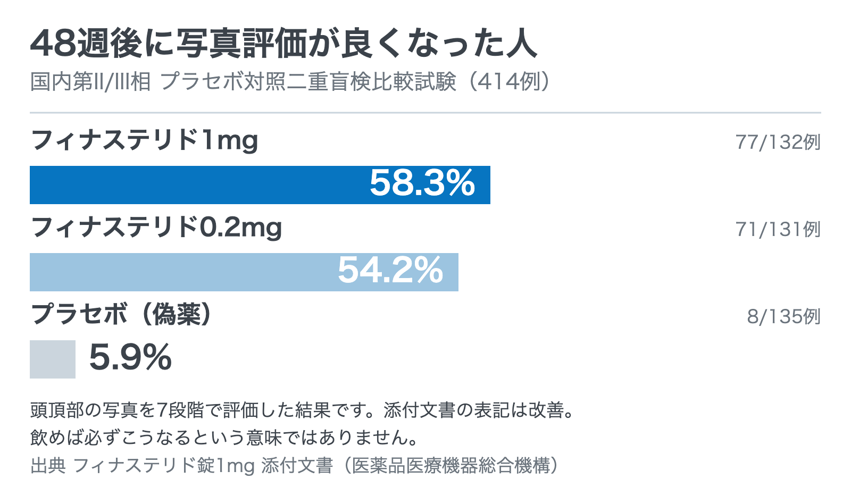This screenshot has width=851, height=504.
Task: Click the disclaimer line 飲めば必ずこうなる
Action: pyautogui.click(x=224, y=438)
